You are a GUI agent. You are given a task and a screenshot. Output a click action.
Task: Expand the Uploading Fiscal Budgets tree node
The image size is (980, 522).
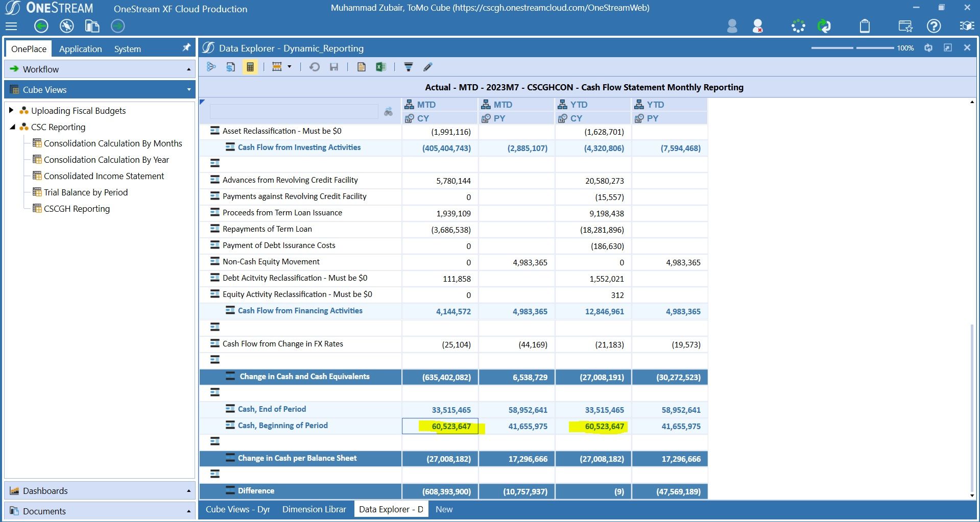point(11,110)
